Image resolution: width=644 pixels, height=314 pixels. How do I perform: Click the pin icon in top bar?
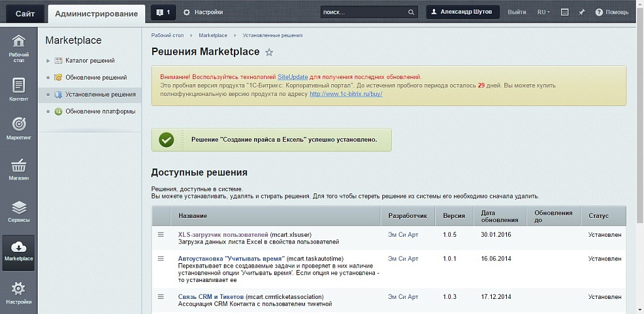pyautogui.click(x=581, y=12)
